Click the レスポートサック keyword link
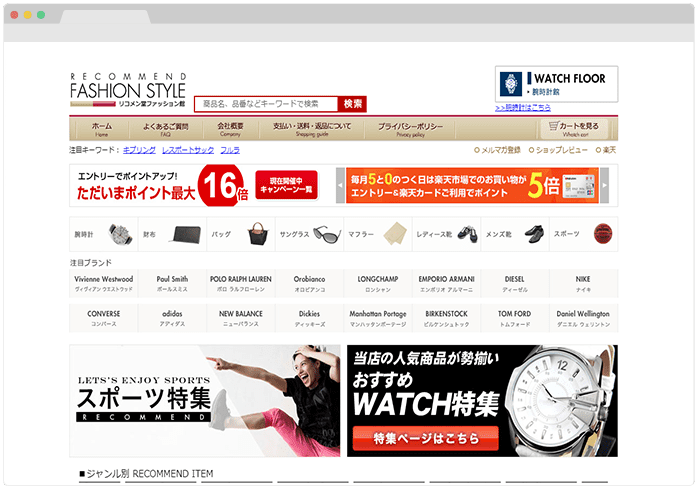The height and width of the screenshot is (490, 698). pyautogui.click(x=188, y=150)
